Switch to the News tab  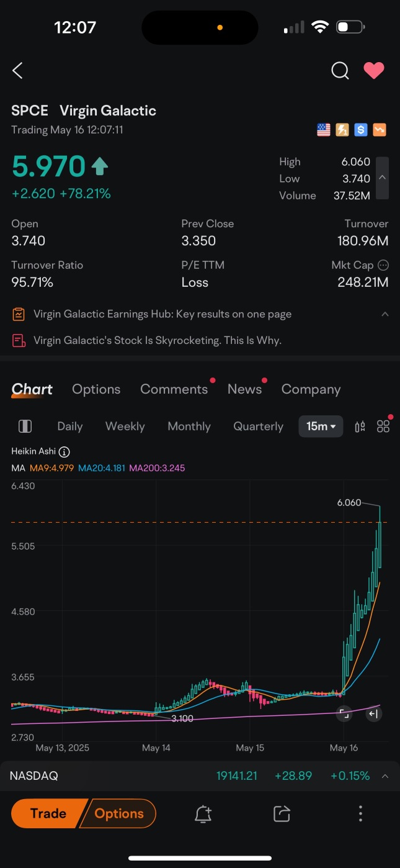click(244, 389)
